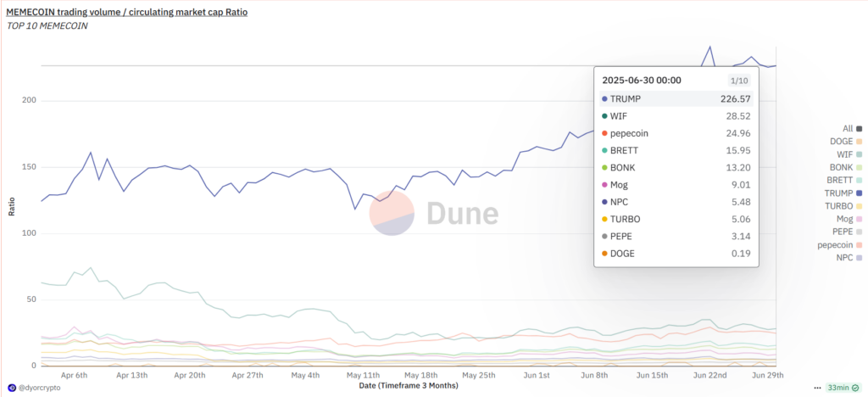Click the BONK 13.20 tooltip row

tap(676, 167)
